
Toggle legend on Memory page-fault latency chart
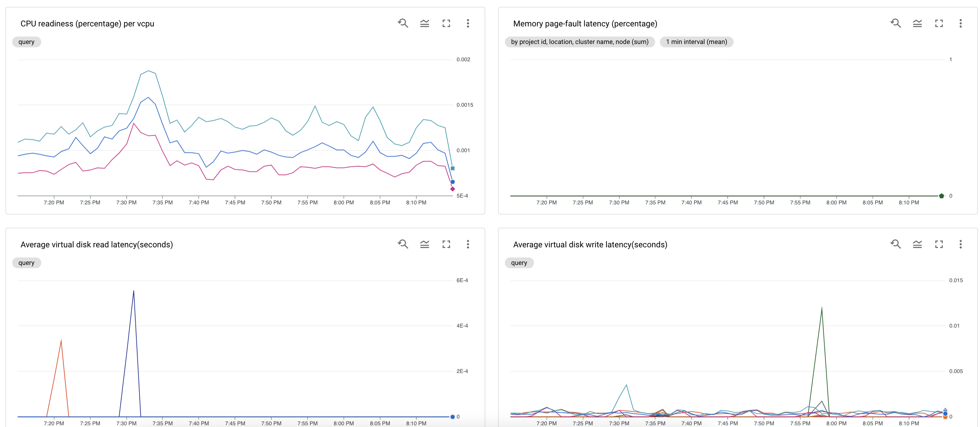coord(917,24)
